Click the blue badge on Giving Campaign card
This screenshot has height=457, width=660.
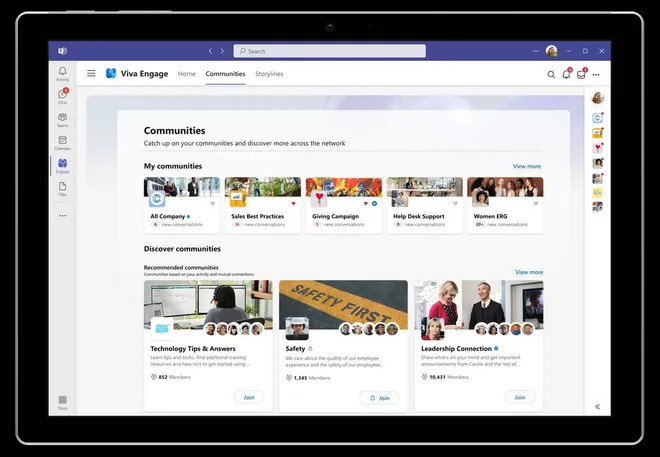click(374, 204)
